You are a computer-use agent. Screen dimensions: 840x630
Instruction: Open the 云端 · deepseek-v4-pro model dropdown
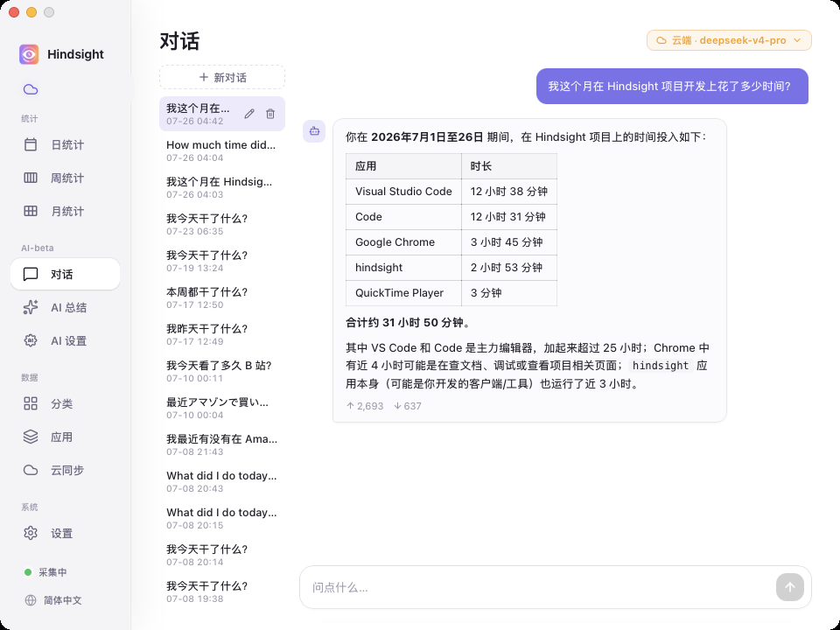tap(729, 40)
